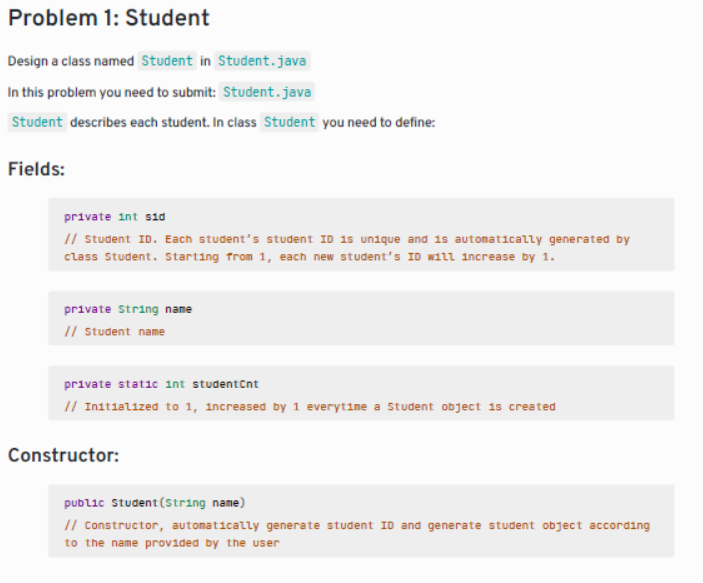Click the 'you need to define:' text
This screenshot has height=583, width=703.
(x=379, y=122)
